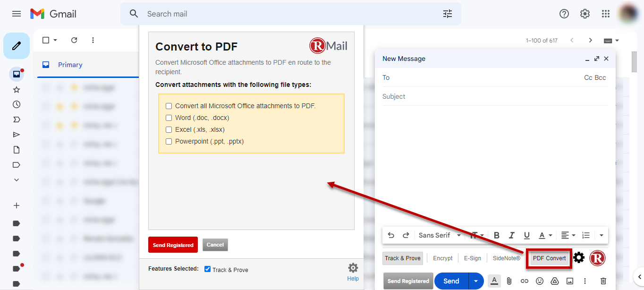The height and width of the screenshot is (290, 644).
Task: Open more send options arrow
Action: pos(476,281)
